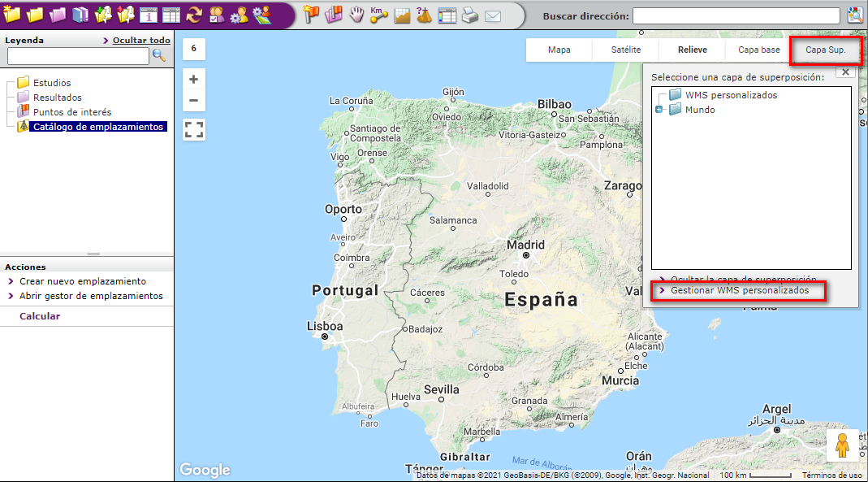Click Abrir gestor de emplazamientos action
This screenshot has height=482, width=868.
[91, 296]
